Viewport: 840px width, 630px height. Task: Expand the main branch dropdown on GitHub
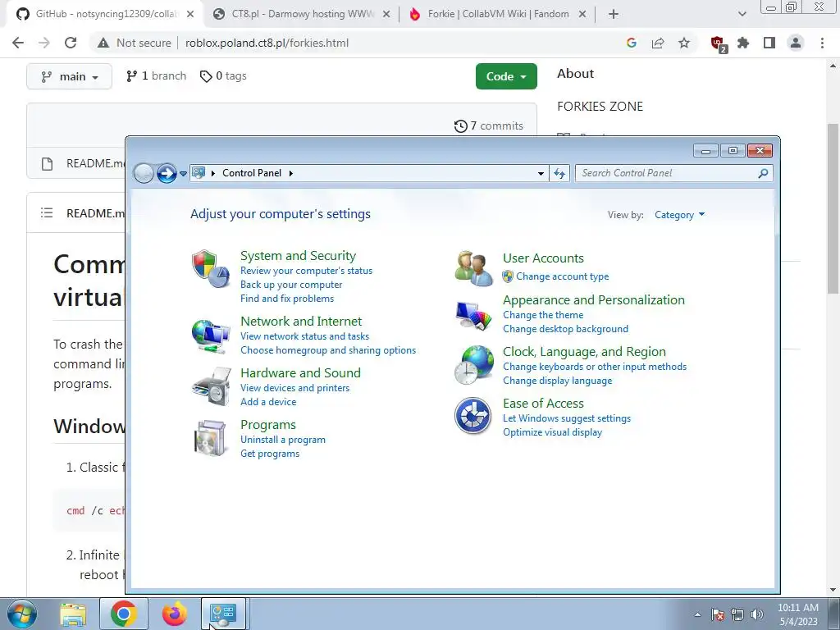tap(69, 76)
